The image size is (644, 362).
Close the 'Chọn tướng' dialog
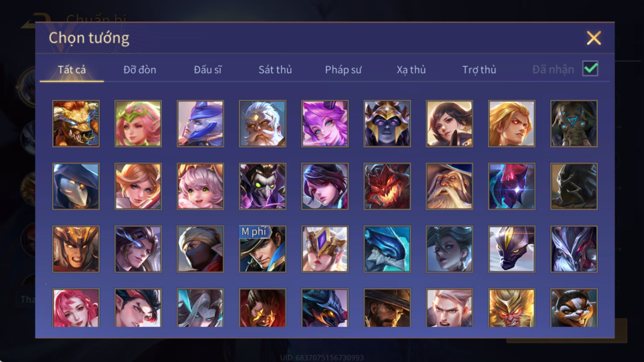click(593, 38)
